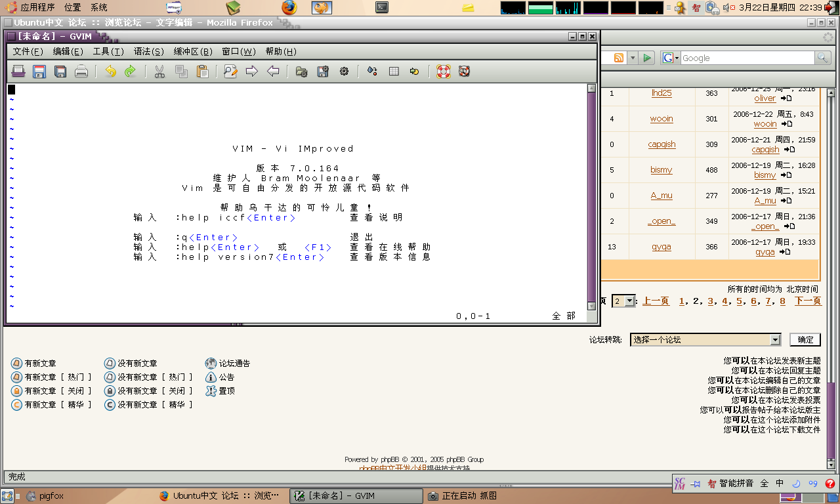Open the 编辑(E) menu in GVIM
Image resolution: width=840 pixels, height=504 pixels.
click(x=68, y=51)
